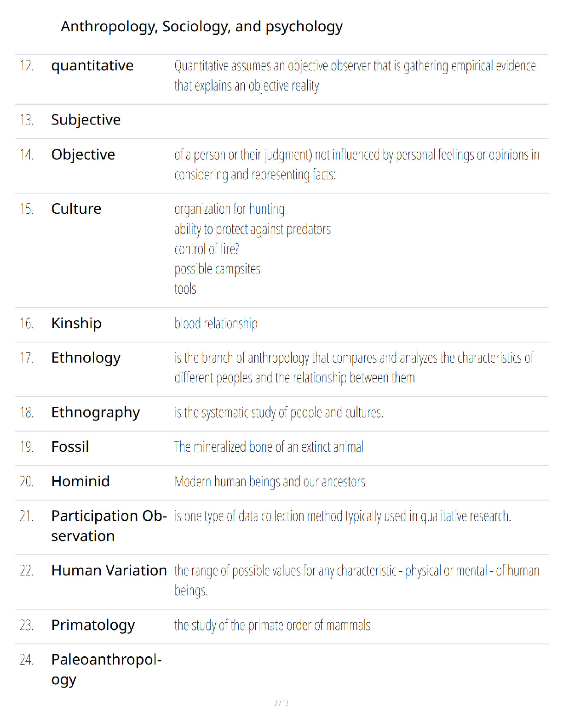Select the Modern human beings definition text
This screenshot has height=728, width=563.
[x=270, y=482]
